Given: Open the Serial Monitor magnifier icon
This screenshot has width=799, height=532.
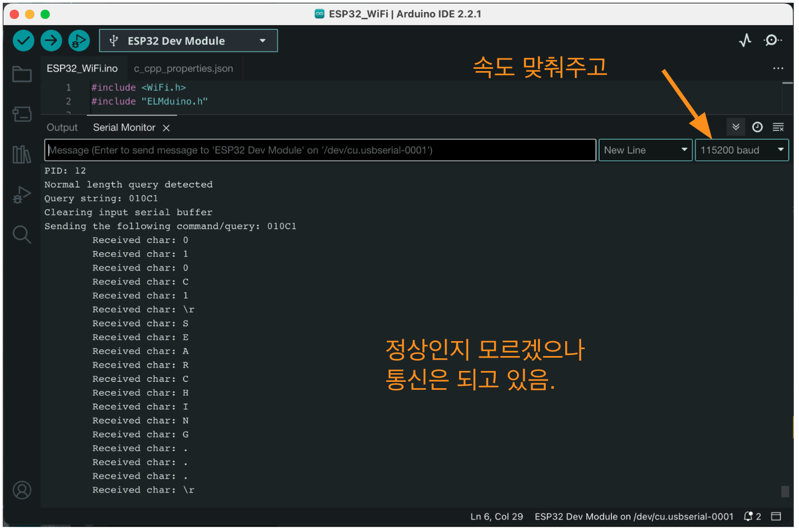Looking at the screenshot, I should [772, 40].
